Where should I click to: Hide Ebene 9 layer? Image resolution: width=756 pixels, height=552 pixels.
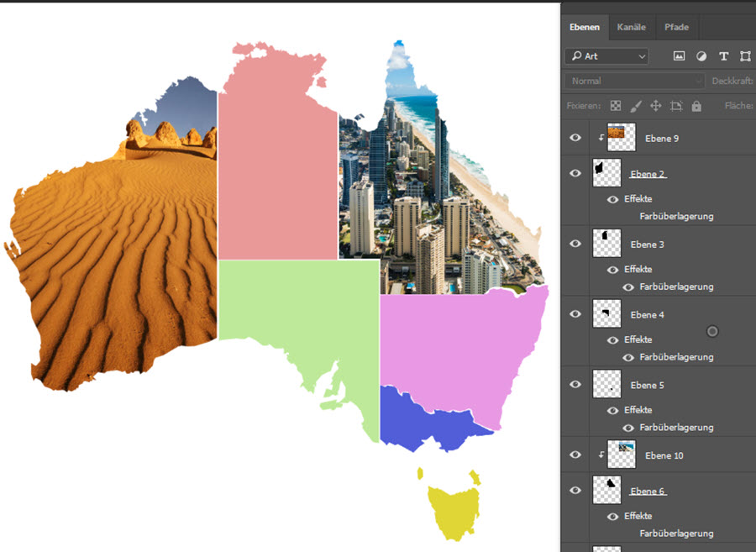point(575,138)
